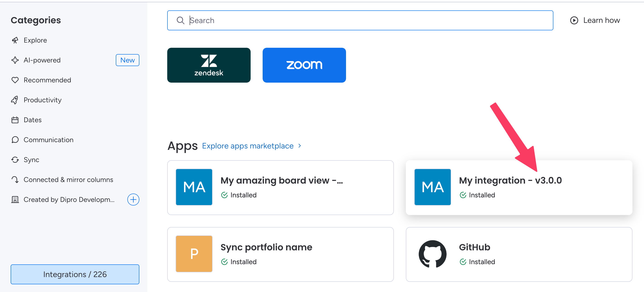Click the Recommended heart icon
Viewport: 644px width, 292px height.
pos(15,80)
